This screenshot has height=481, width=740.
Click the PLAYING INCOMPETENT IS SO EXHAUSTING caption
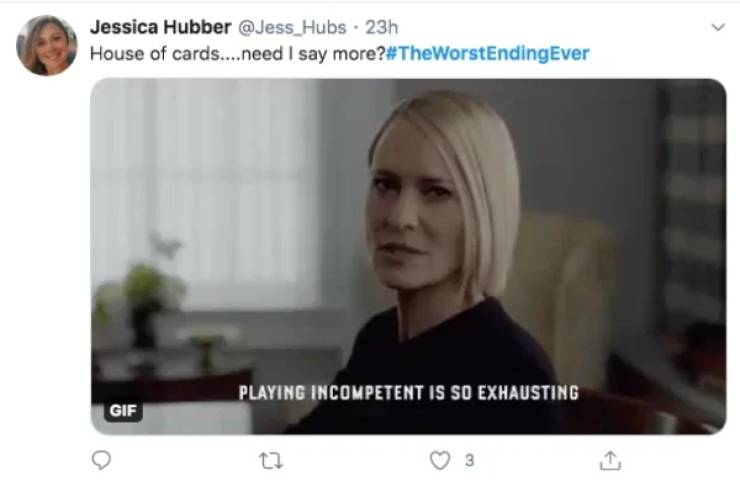pyautogui.click(x=409, y=393)
